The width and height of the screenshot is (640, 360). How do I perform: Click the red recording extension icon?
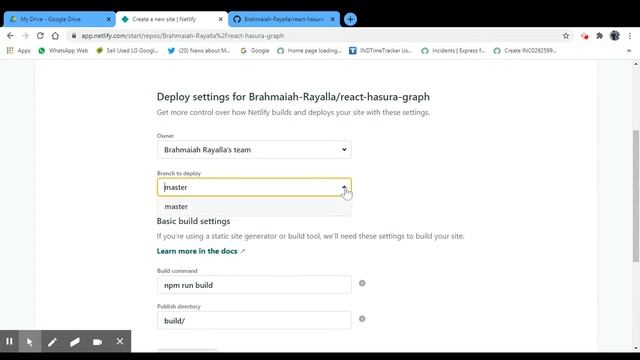(x=584, y=36)
